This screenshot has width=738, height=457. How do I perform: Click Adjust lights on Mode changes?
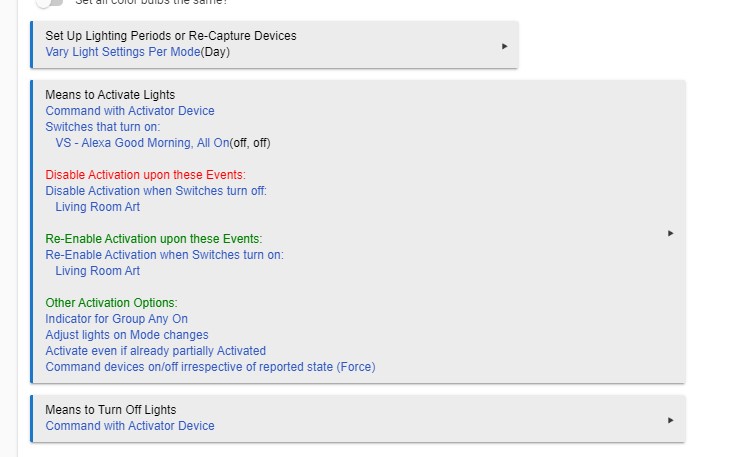point(127,335)
